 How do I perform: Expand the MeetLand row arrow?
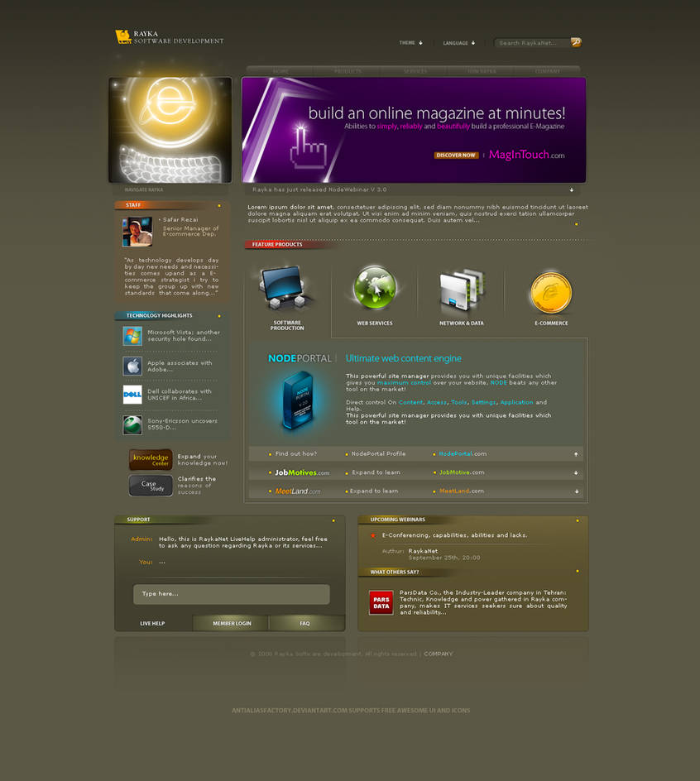click(x=577, y=491)
